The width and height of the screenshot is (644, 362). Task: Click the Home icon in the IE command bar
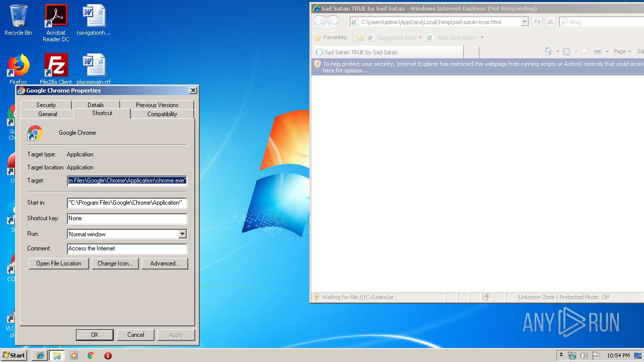(548, 52)
